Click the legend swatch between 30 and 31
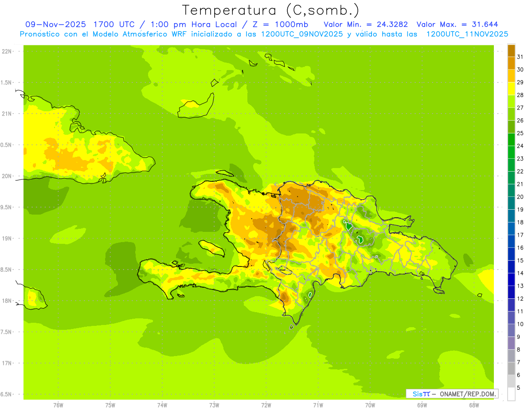The height and width of the screenshot is (411, 532). click(511, 63)
